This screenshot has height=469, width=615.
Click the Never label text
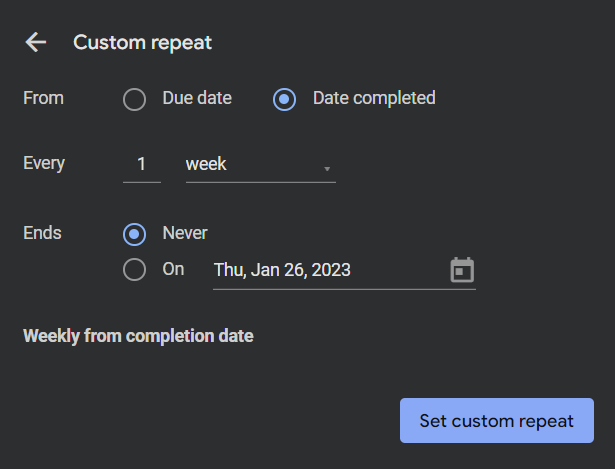coord(185,233)
